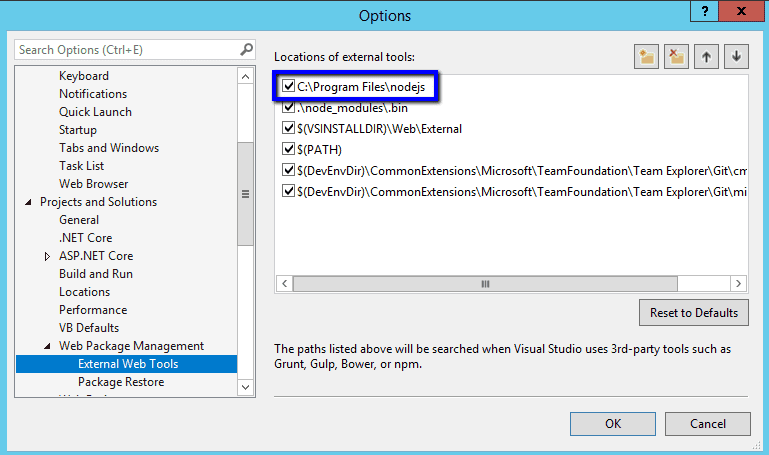This screenshot has height=455, width=769.
Task: Collapse the Projects and Solutions node
Action: pyautogui.click(x=28, y=202)
